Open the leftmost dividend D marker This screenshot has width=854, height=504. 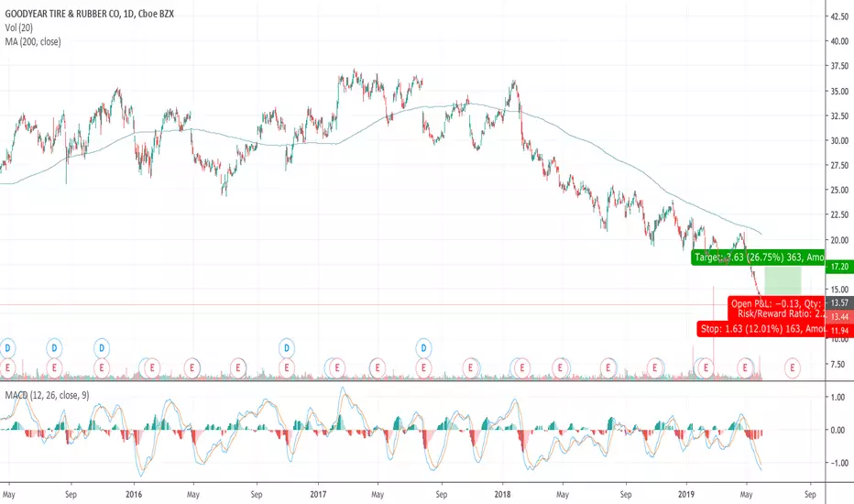click(7, 347)
